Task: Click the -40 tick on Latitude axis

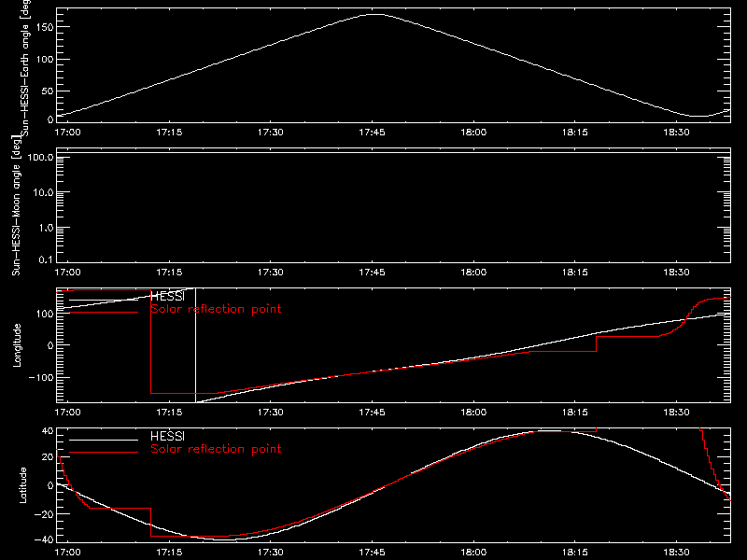Action: 44,539
